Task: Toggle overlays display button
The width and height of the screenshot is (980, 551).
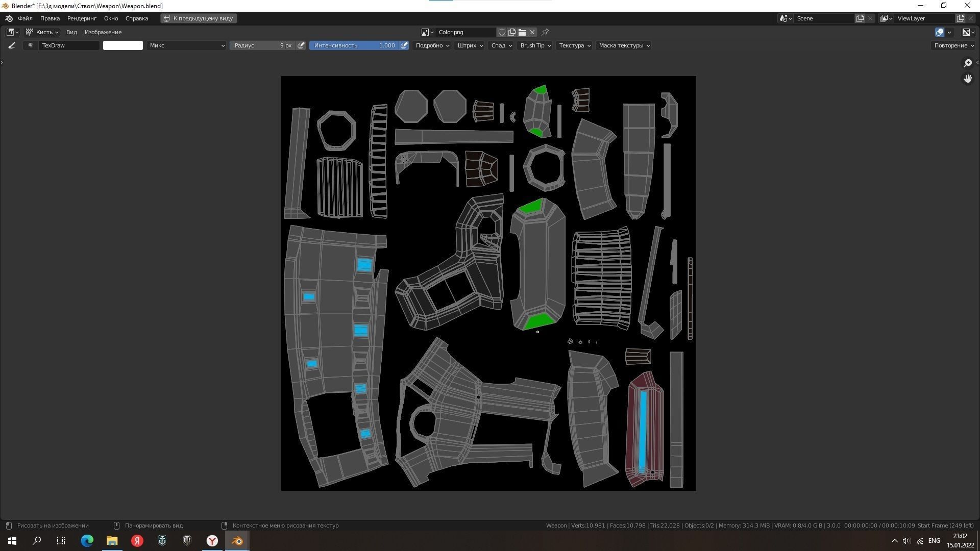Action: click(x=940, y=32)
